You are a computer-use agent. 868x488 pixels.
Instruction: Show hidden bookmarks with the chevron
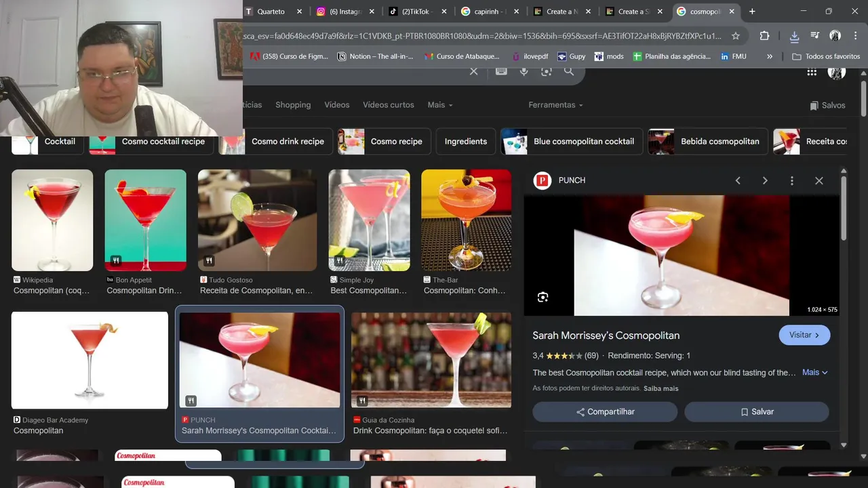[x=770, y=56]
